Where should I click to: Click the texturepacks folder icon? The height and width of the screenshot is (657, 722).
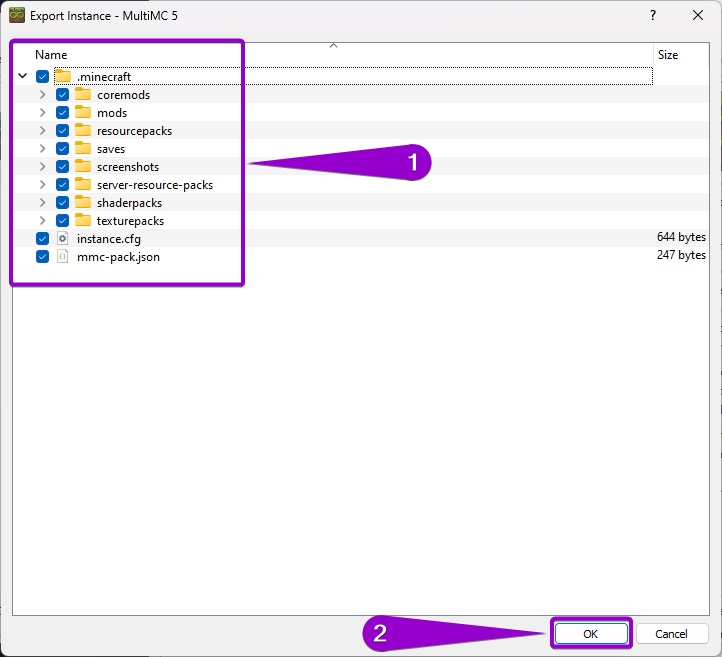tap(83, 220)
